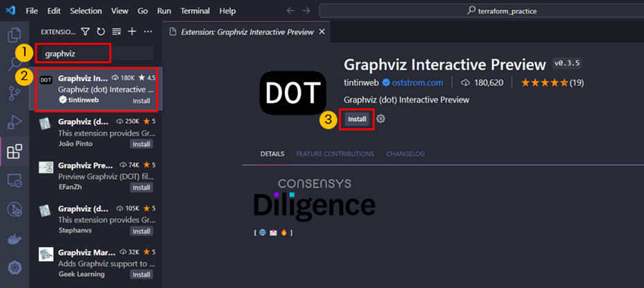The width and height of the screenshot is (644, 288).
Task: Click the globe icon under Diligence
Action: (x=263, y=233)
